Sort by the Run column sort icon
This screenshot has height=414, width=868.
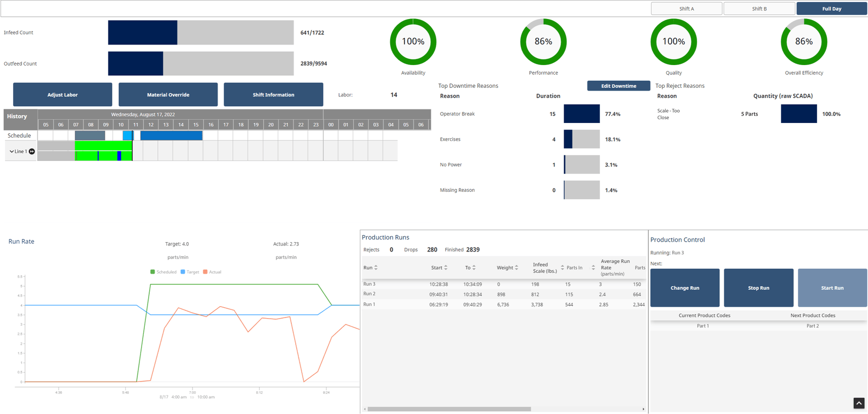point(376,268)
